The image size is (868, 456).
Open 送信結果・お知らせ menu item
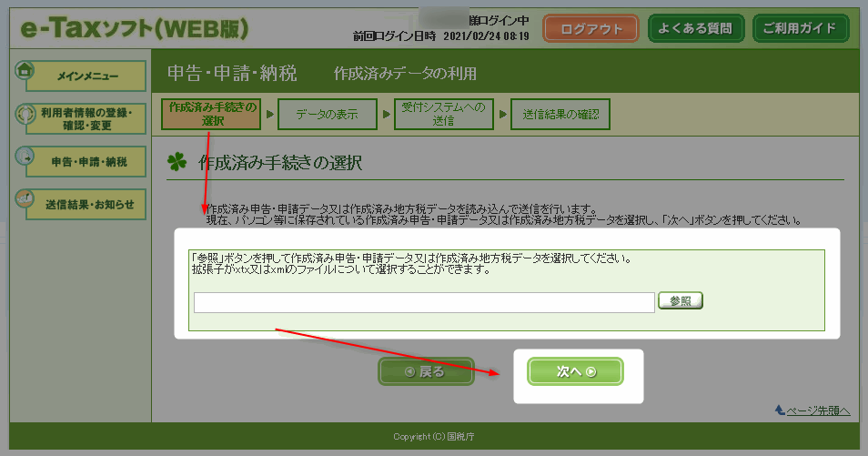pos(86,205)
